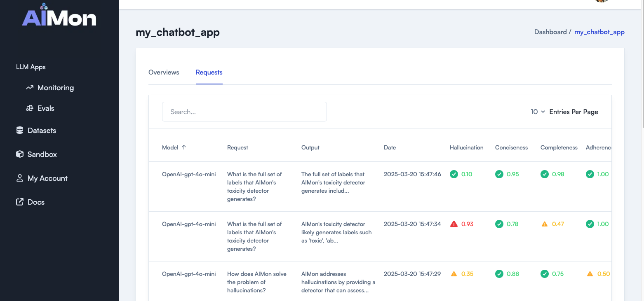
Task: Click the Model sort arrow icon
Action: coord(184,147)
